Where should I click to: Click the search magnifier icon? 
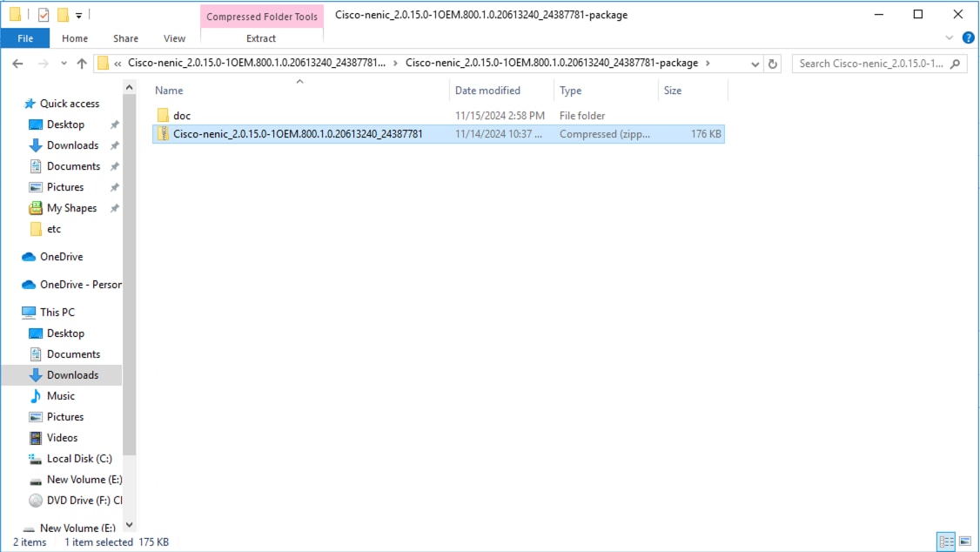pos(956,64)
